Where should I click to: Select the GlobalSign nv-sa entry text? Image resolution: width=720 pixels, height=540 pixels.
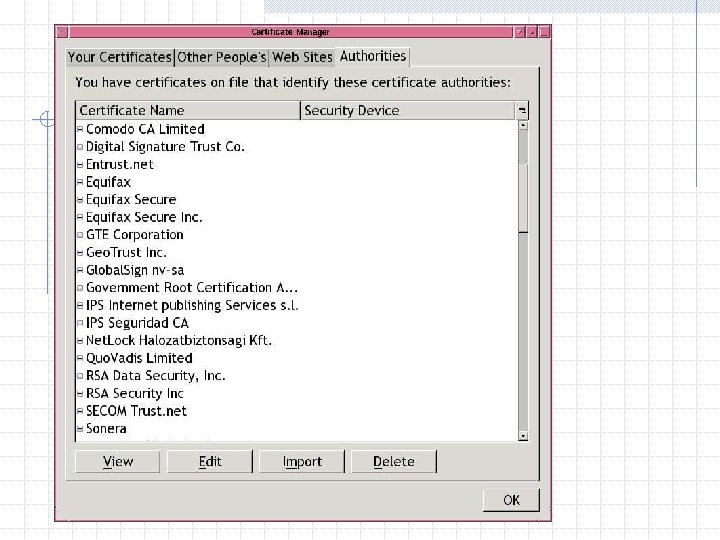click(135, 270)
